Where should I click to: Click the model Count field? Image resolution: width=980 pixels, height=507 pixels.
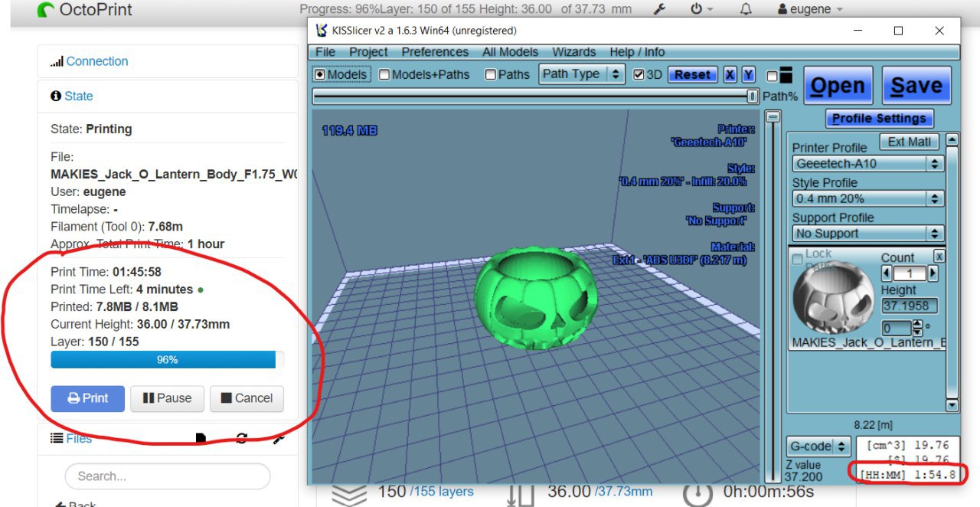[910, 274]
